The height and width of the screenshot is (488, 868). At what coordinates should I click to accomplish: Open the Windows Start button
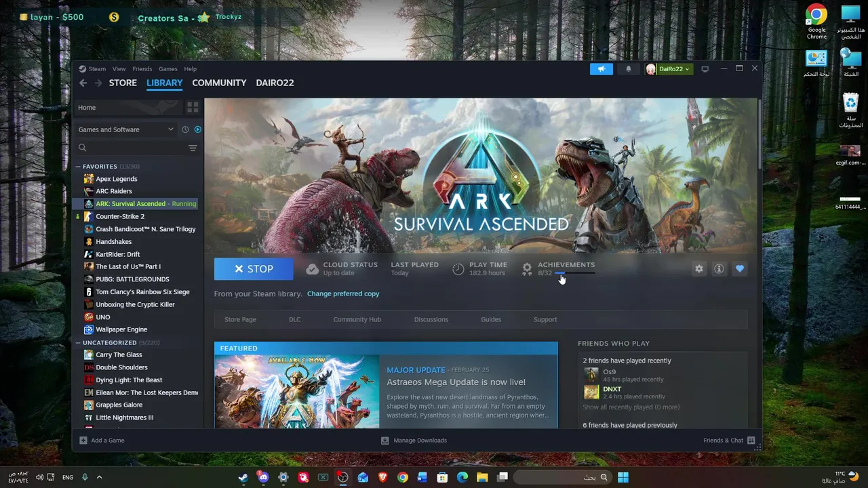(623, 477)
